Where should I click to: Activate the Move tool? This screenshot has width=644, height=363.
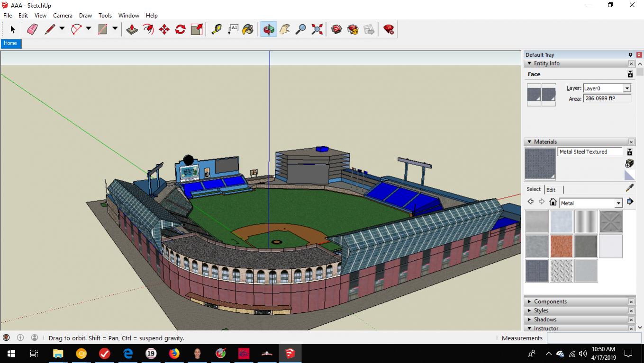[x=164, y=29]
